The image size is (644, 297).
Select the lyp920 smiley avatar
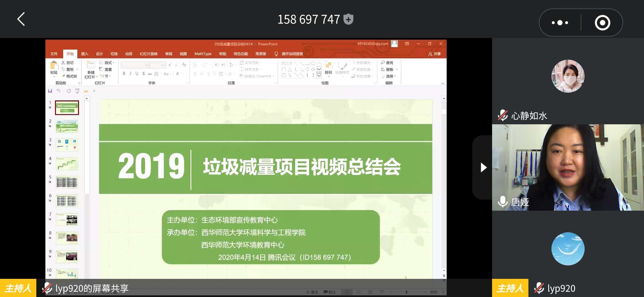[x=568, y=249]
